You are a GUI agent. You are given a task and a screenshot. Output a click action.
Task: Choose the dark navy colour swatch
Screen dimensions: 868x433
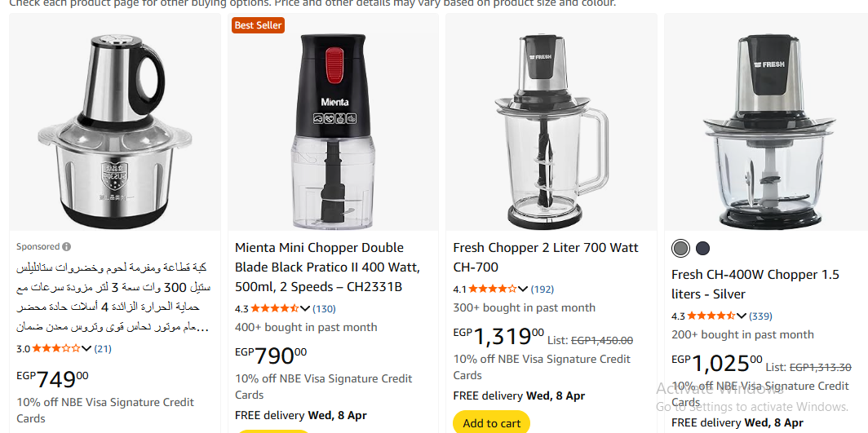(x=702, y=249)
